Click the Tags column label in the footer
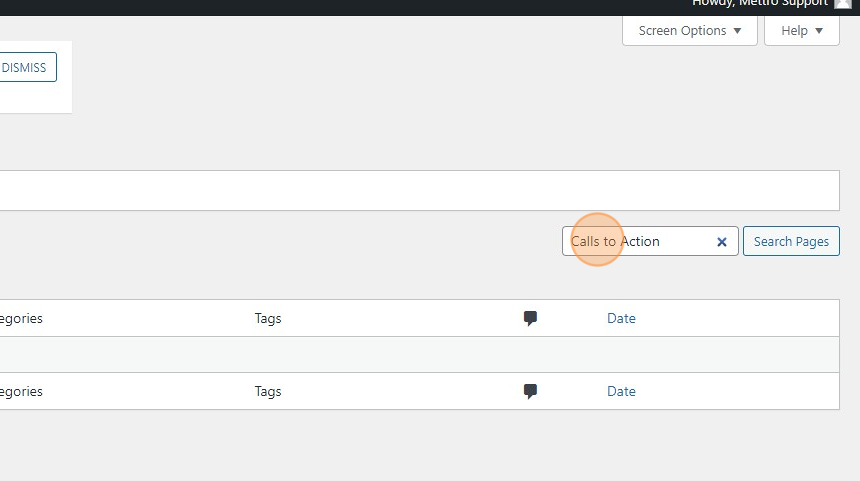The height and width of the screenshot is (481, 860). click(x=268, y=392)
